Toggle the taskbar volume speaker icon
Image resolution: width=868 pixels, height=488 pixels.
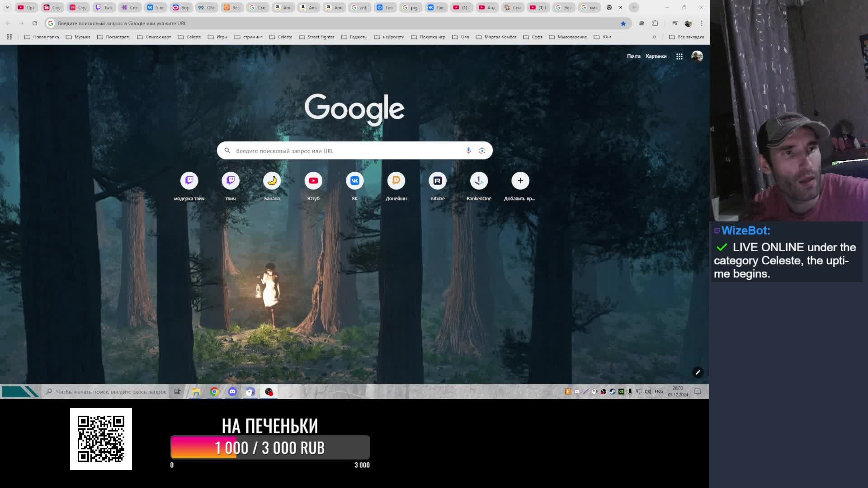648,392
